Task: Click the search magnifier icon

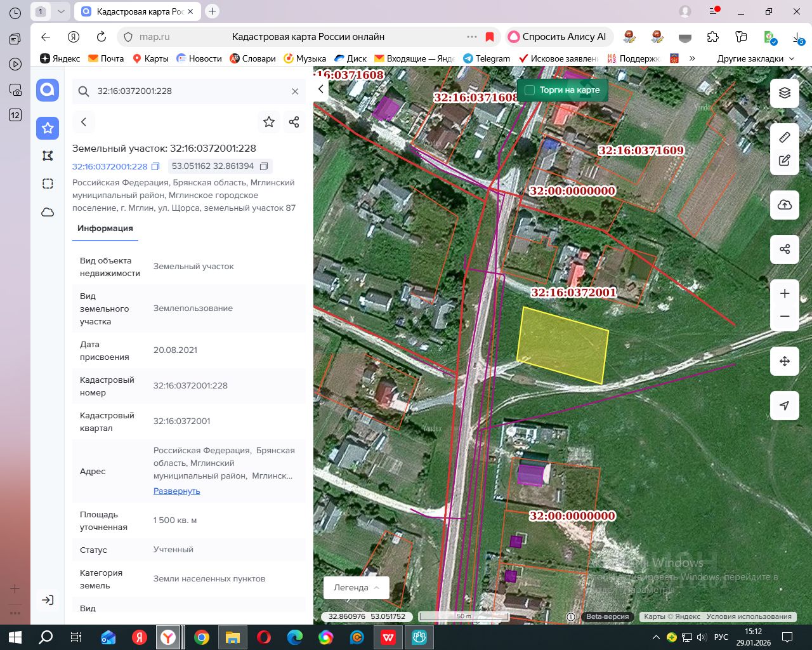Action: coord(84,91)
